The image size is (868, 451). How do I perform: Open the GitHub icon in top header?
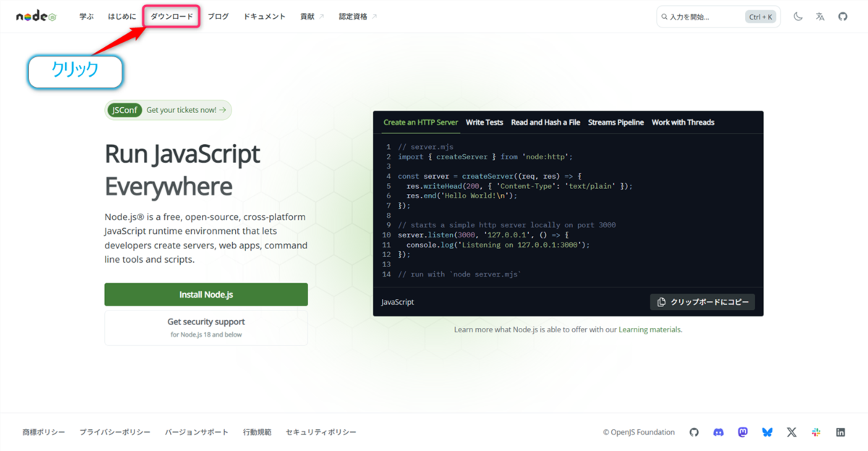coord(843,17)
